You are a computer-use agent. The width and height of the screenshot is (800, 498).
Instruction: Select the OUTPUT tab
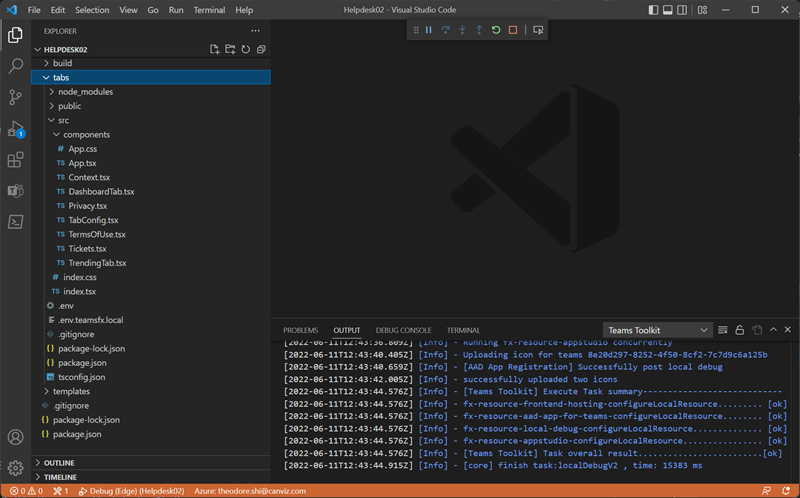pos(347,330)
